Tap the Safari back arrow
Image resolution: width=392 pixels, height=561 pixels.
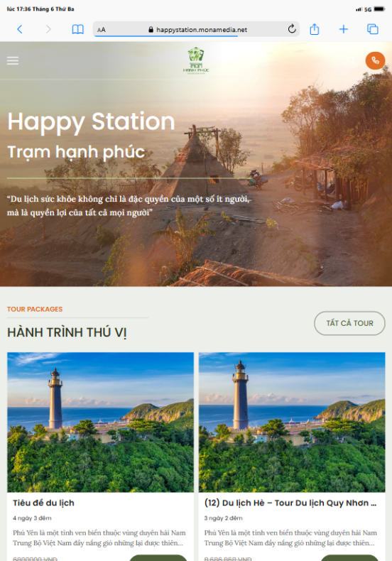[20, 29]
